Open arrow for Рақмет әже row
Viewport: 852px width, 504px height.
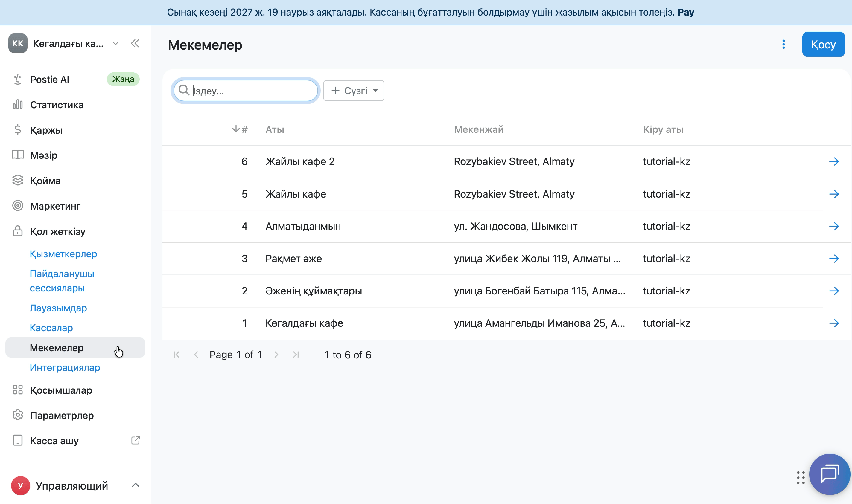click(x=834, y=259)
